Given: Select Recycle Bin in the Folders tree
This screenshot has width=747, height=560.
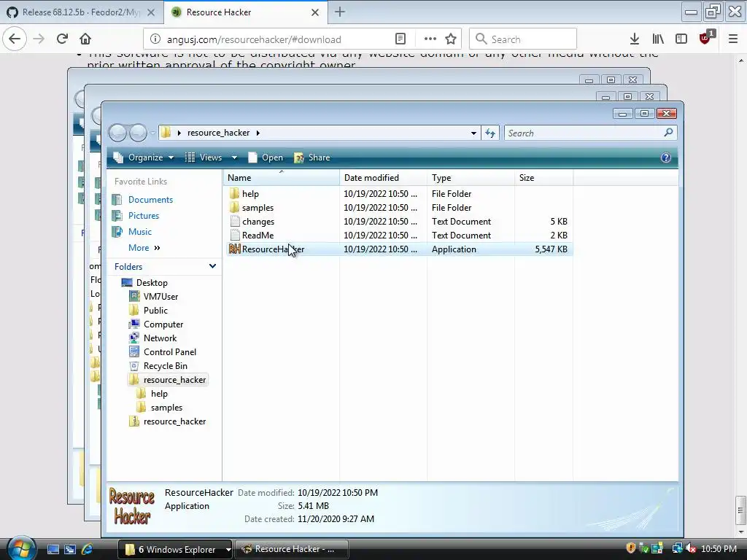Looking at the screenshot, I should coord(165,366).
